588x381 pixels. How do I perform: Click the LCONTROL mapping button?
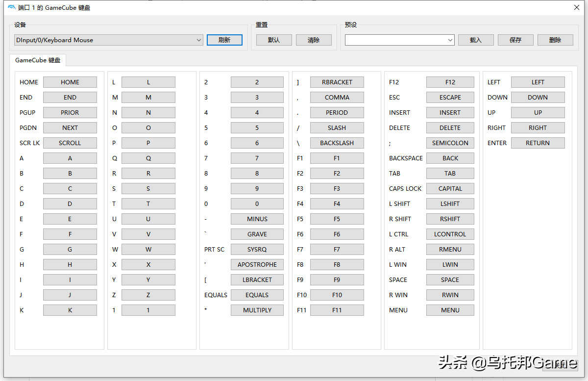point(450,234)
